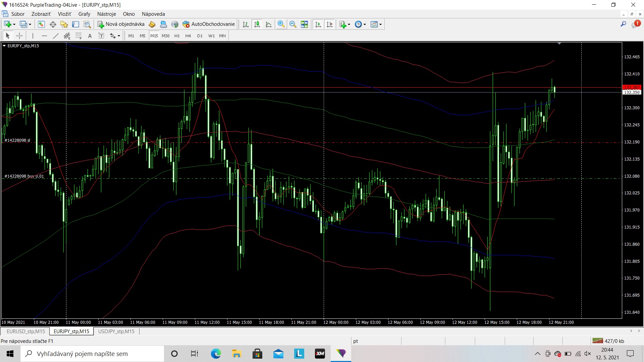
Task: Switch to W1 timeframe
Action: 211,36
